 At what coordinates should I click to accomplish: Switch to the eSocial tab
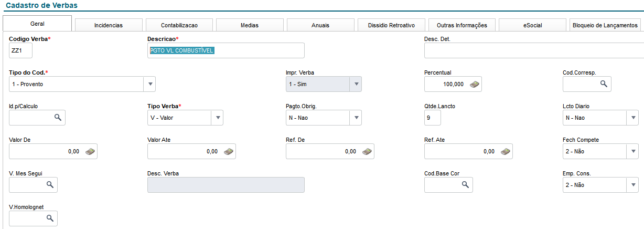[x=532, y=25]
